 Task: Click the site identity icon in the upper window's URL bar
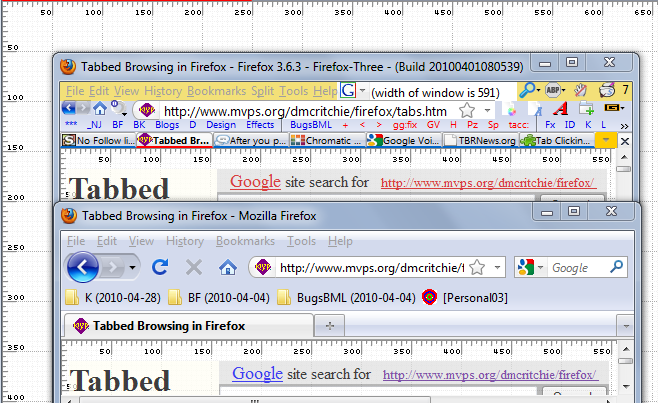click(x=147, y=111)
